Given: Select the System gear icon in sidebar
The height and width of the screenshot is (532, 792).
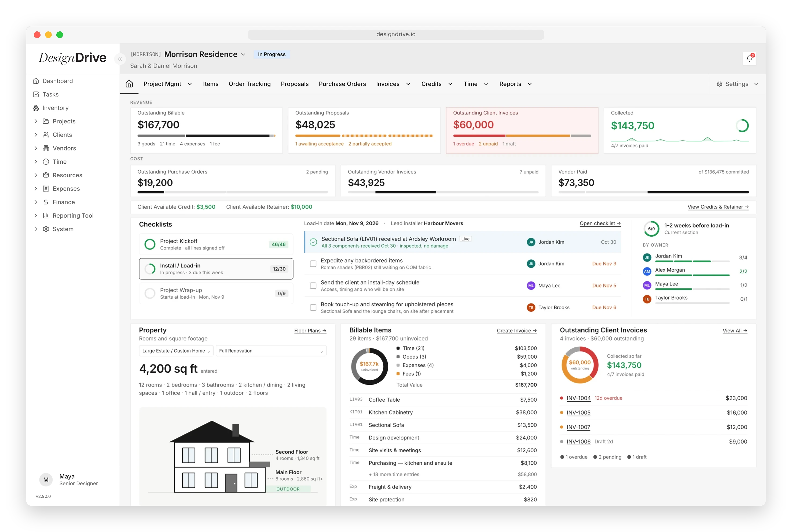Looking at the screenshot, I should [x=46, y=229].
